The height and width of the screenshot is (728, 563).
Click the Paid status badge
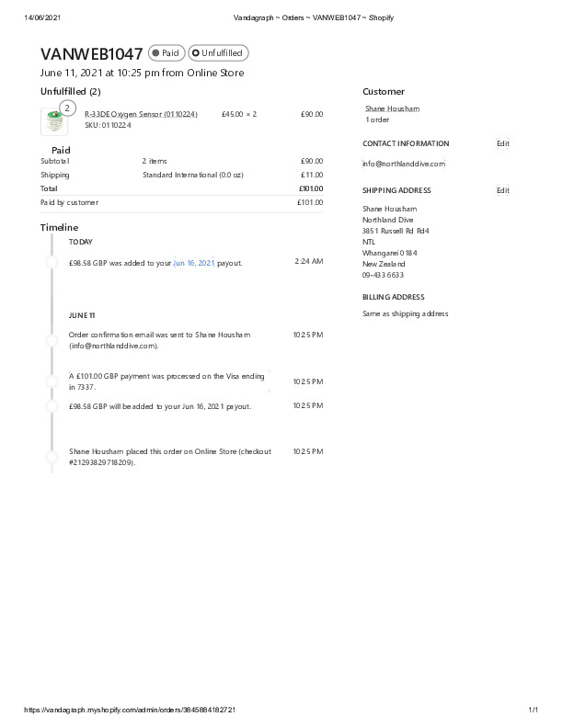(x=167, y=53)
